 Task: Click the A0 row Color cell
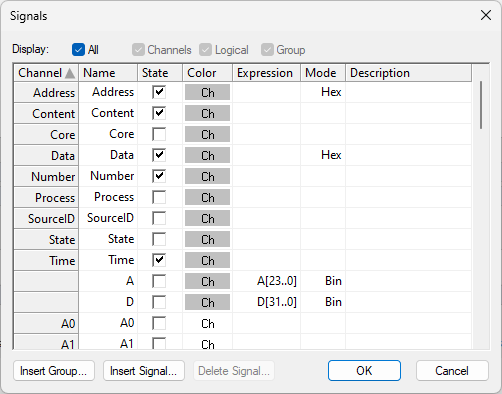[x=207, y=323]
